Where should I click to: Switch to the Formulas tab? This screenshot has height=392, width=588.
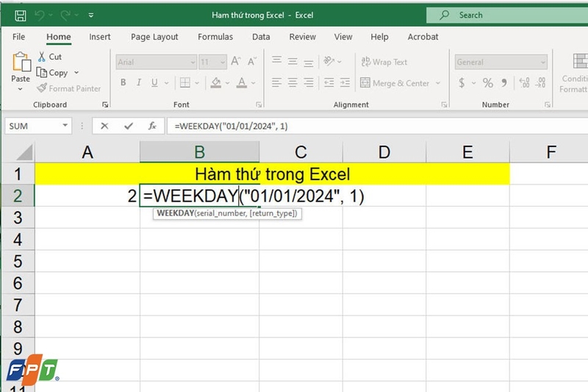215,37
